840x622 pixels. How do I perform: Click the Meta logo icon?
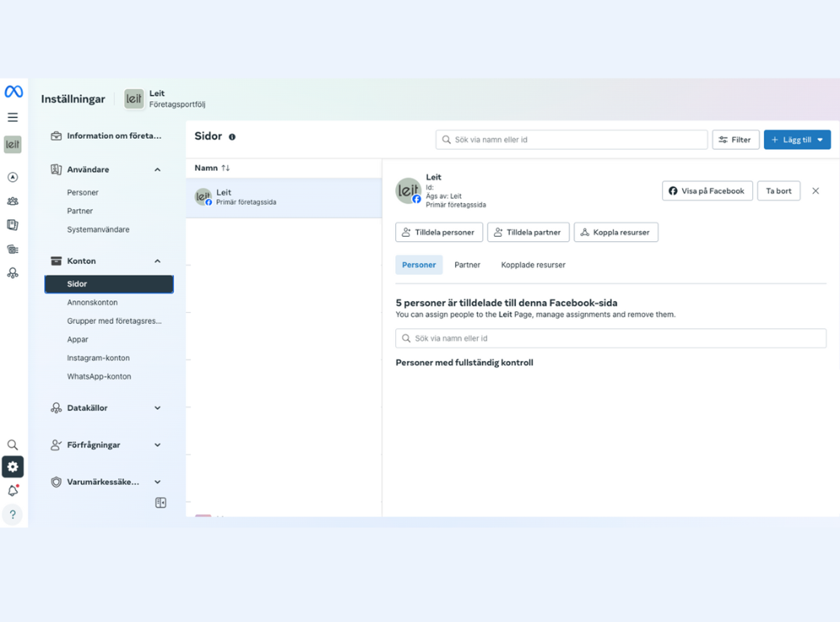tap(14, 92)
